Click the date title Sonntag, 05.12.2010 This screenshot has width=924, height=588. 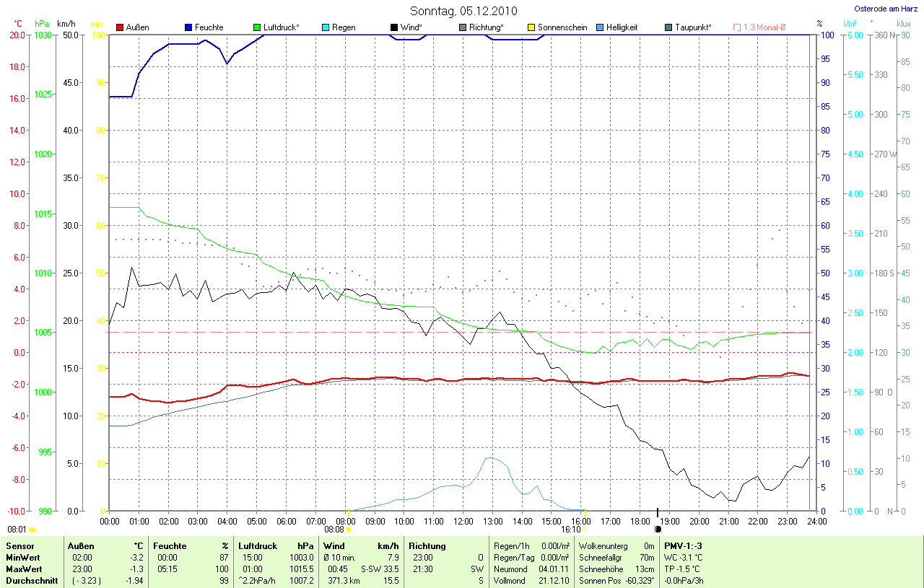(x=464, y=11)
